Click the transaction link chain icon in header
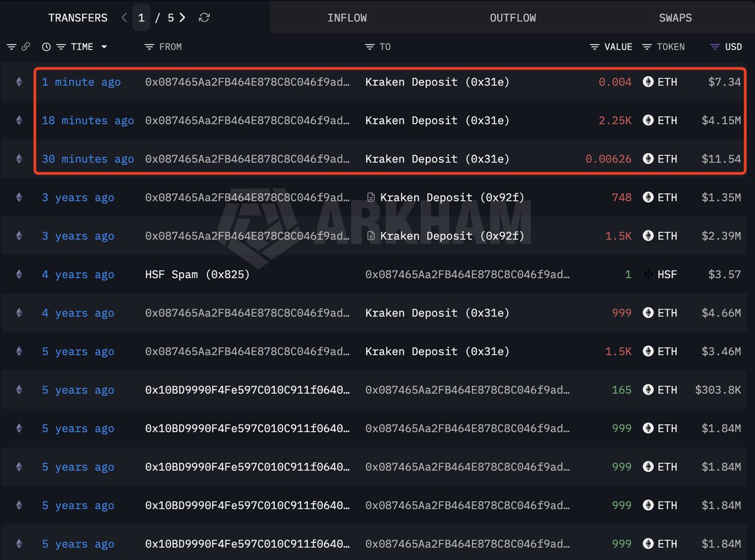This screenshot has width=755, height=560. point(26,47)
